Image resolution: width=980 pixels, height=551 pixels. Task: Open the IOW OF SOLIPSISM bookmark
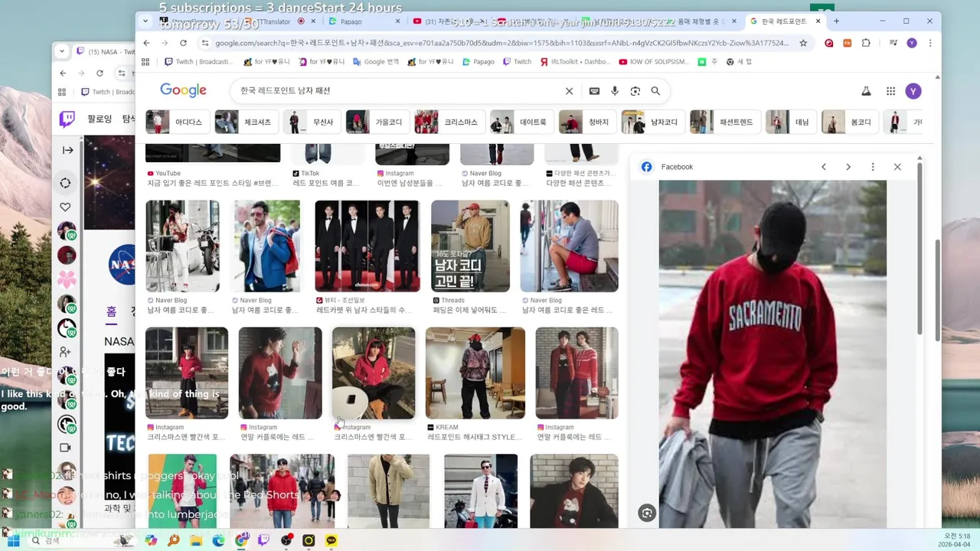pyautogui.click(x=653, y=62)
